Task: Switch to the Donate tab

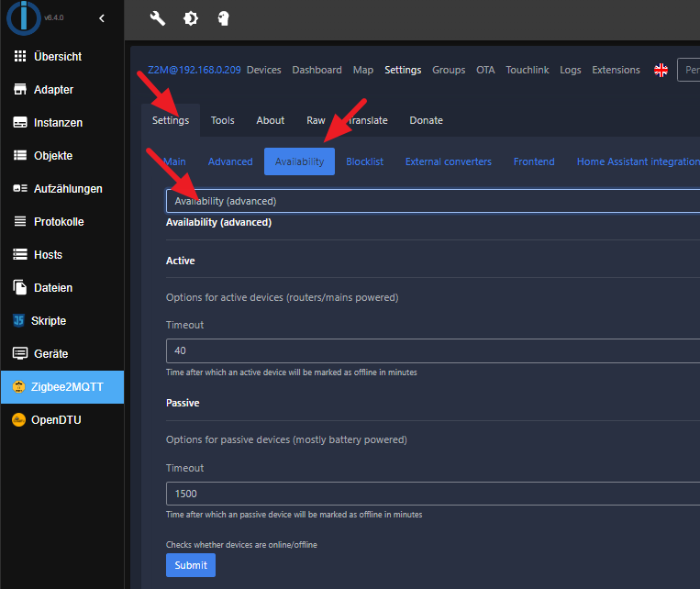Action: 427,120
